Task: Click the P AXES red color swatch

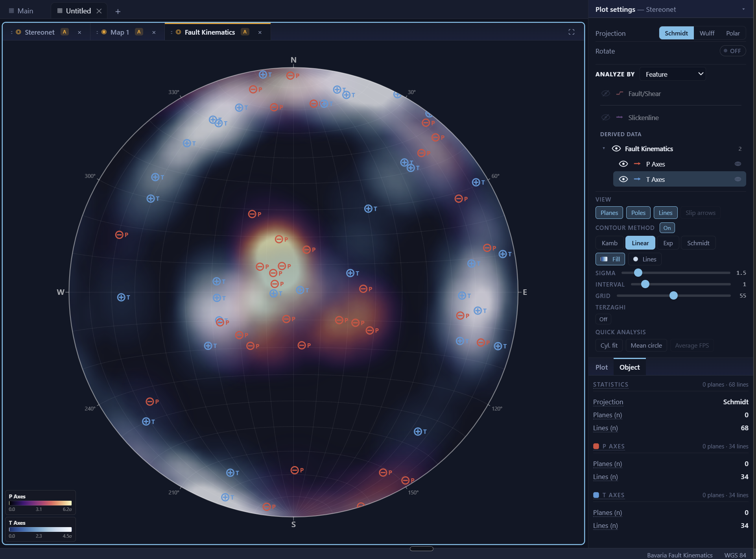Action: pos(596,446)
